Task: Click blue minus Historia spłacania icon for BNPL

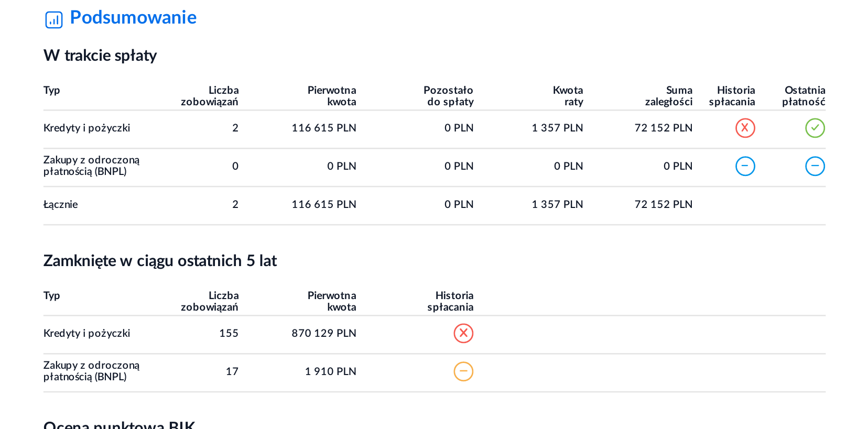Action: (745, 166)
